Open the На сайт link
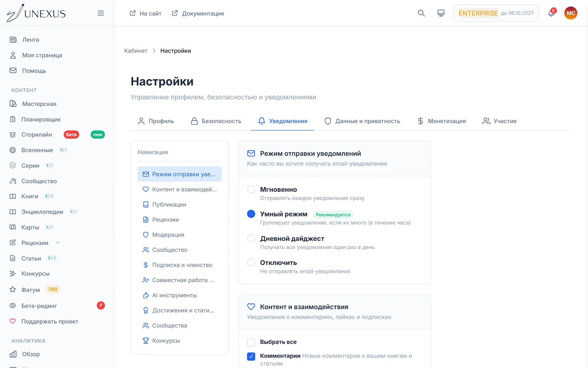The height and width of the screenshot is (368, 588). point(146,13)
